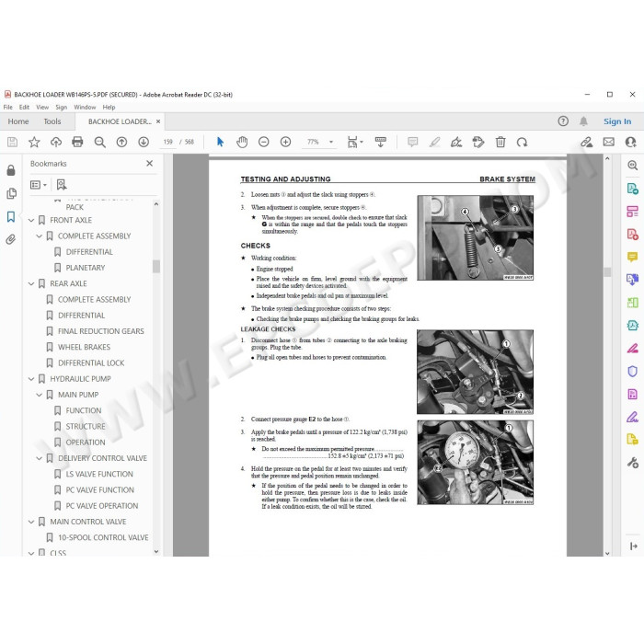Collapse the DELIVERY CONTROL VALVE bookmark

pos(39,458)
